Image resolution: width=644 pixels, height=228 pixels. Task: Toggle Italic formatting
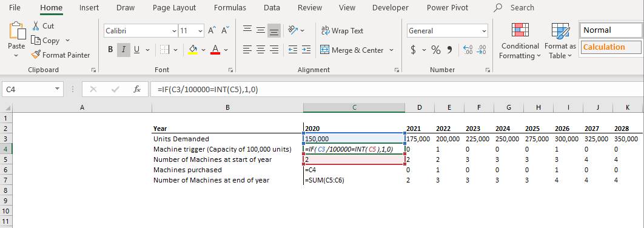click(124, 50)
